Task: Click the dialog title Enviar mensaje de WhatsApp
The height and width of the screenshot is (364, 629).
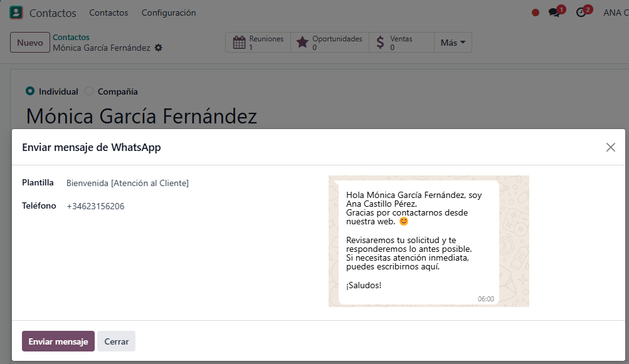Action: click(92, 147)
